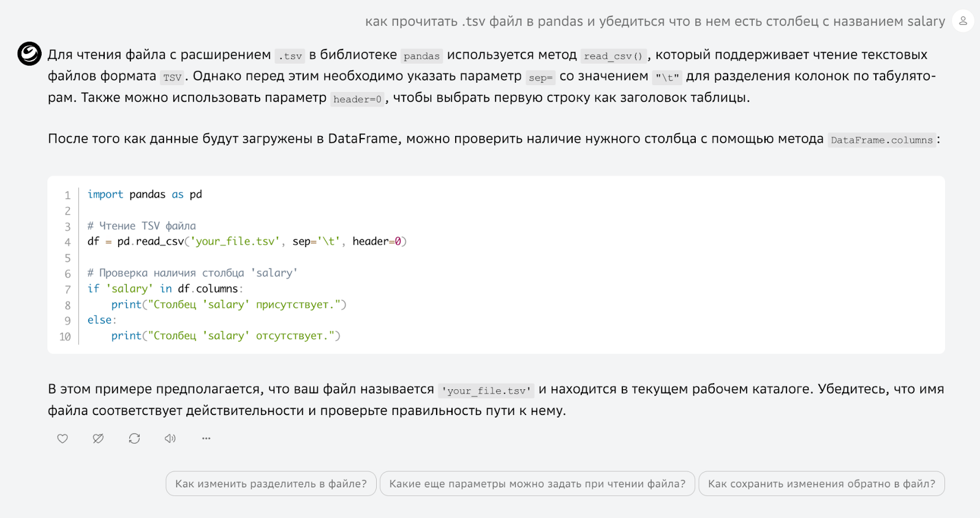This screenshot has height=518, width=980.
Task: Click the user profile avatar icon
Action: 963,21
